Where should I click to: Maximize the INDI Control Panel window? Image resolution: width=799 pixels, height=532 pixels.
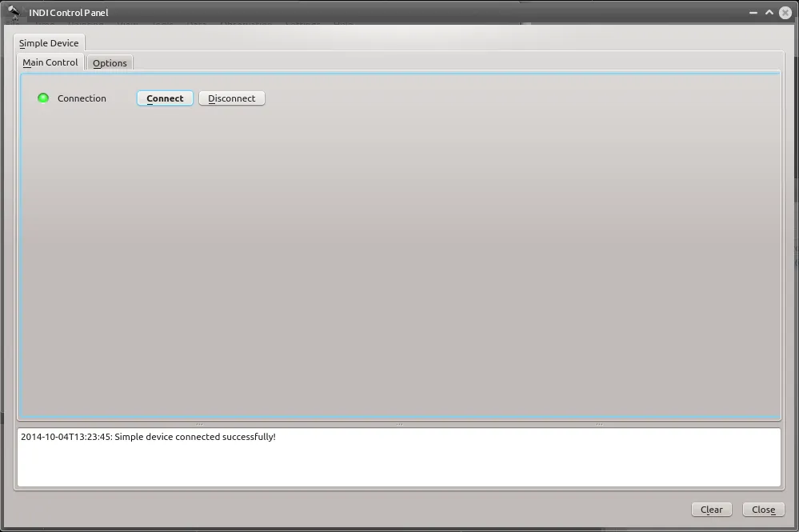coord(769,13)
